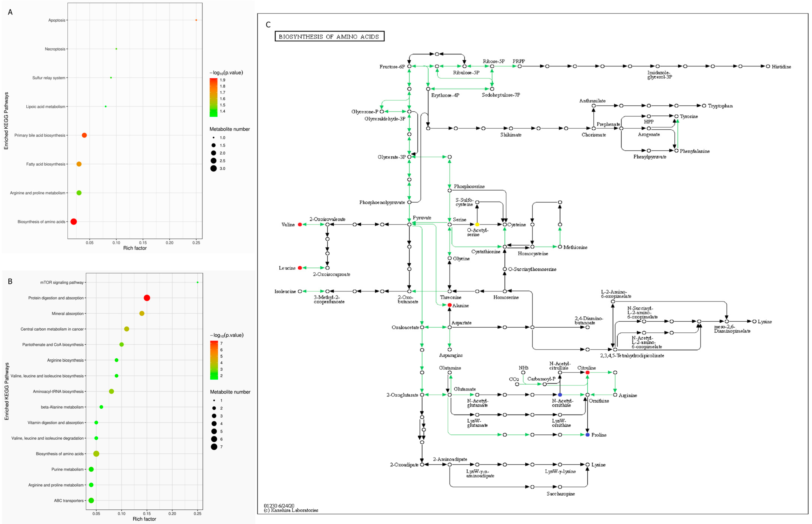812x524 pixels.
Task: Click the blue Proline node
Action: coord(587,435)
